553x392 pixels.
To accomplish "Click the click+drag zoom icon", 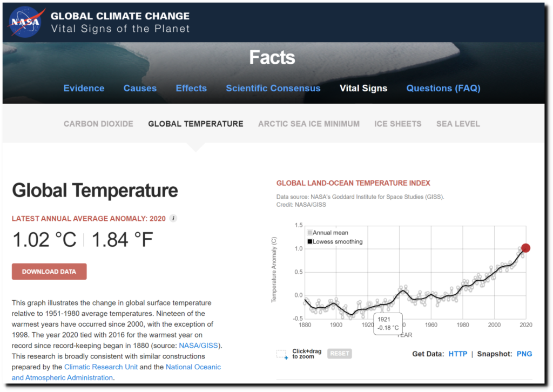I will click(282, 354).
